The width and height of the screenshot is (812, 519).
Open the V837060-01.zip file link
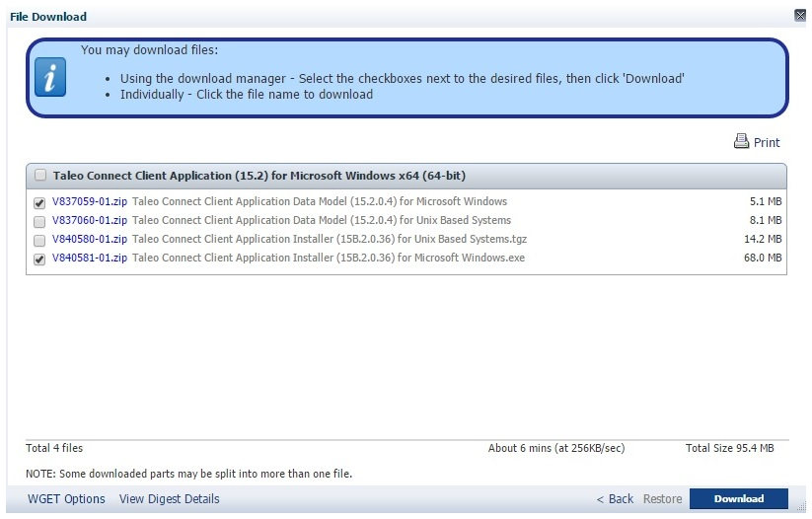pyautogui.click(x=90, y=220)
